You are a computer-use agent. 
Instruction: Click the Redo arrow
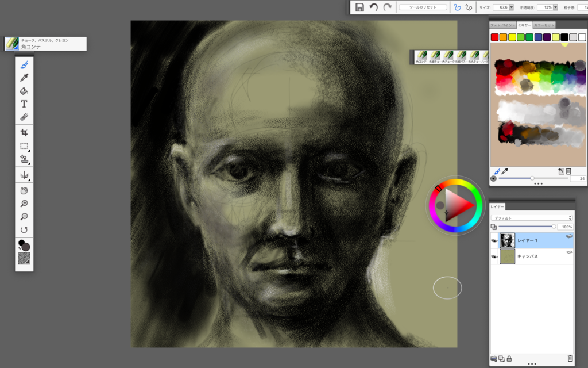[x=388, y=7]
